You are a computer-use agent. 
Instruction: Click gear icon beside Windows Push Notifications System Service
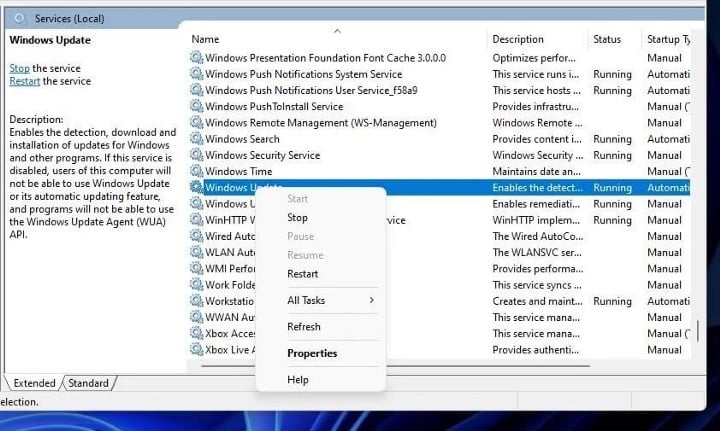pyautogui.click(x=197, y=73)
